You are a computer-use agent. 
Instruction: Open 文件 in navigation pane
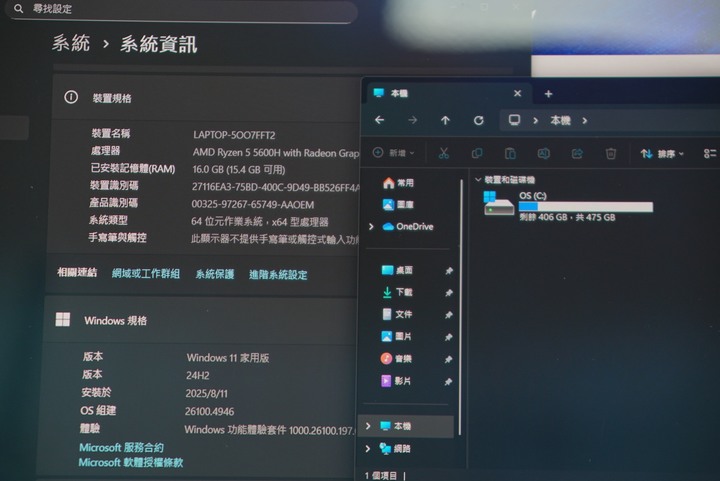[397, 314]
